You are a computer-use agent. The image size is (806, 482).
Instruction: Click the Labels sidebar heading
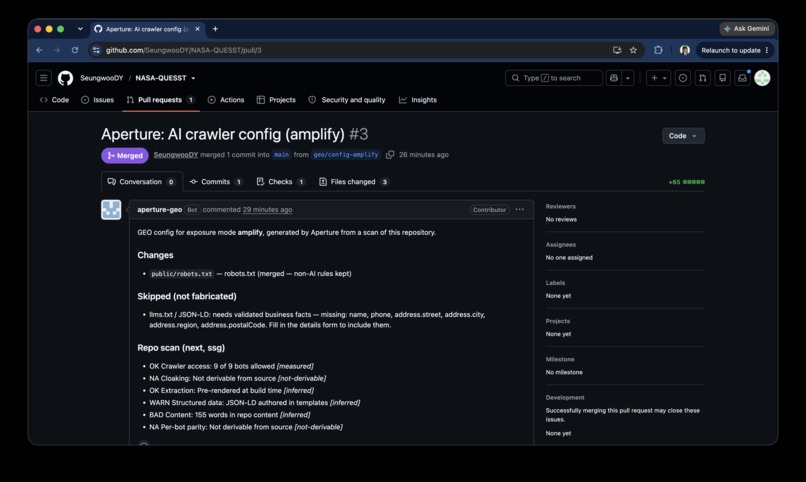(x=555, y=283)
